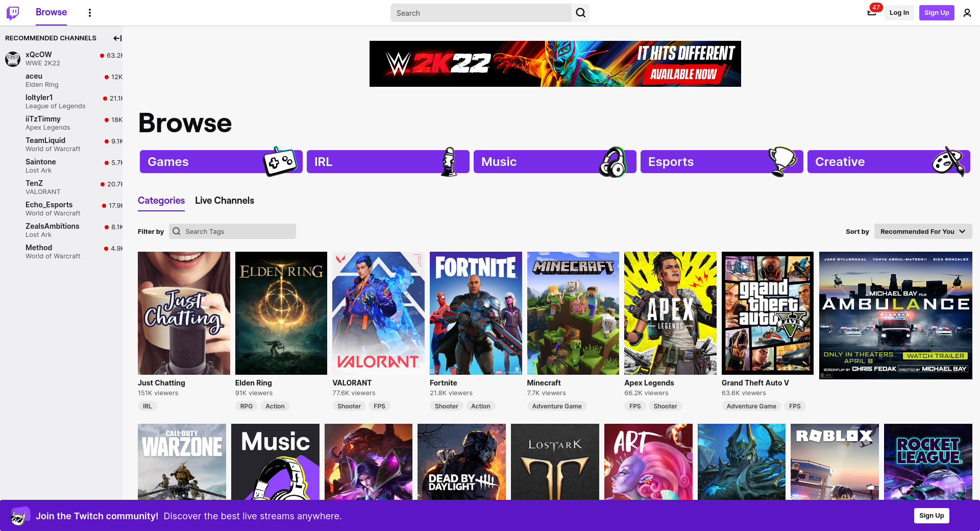Click the WWE 2K22 banner ad
Screen dimensions: 980x531
(555, 64)
